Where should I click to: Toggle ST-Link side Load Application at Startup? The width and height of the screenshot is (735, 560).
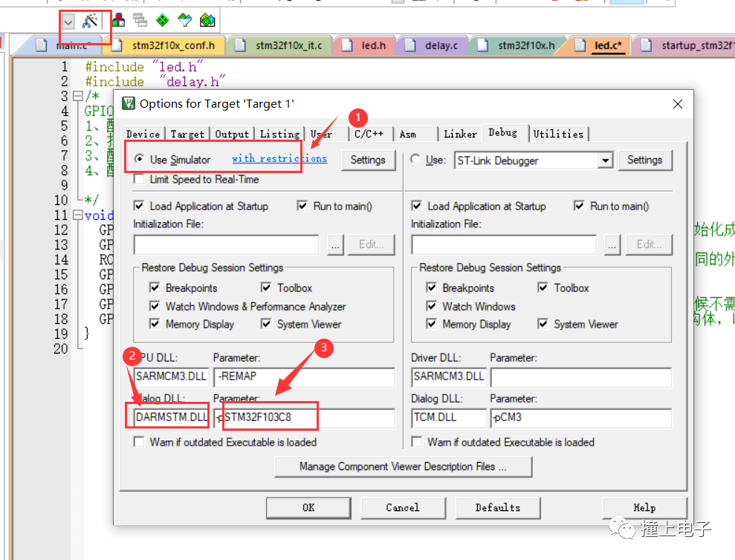416,206
